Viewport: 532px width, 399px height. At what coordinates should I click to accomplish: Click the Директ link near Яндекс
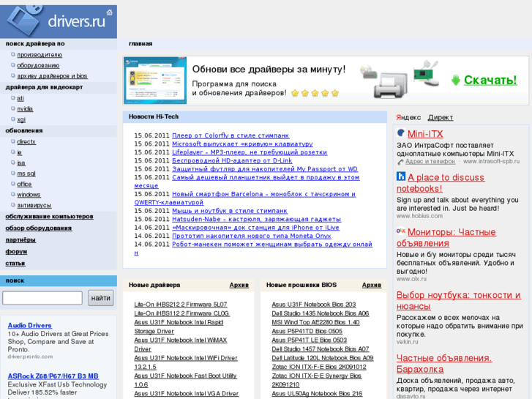pyautogui.click(x=441, y=117)
